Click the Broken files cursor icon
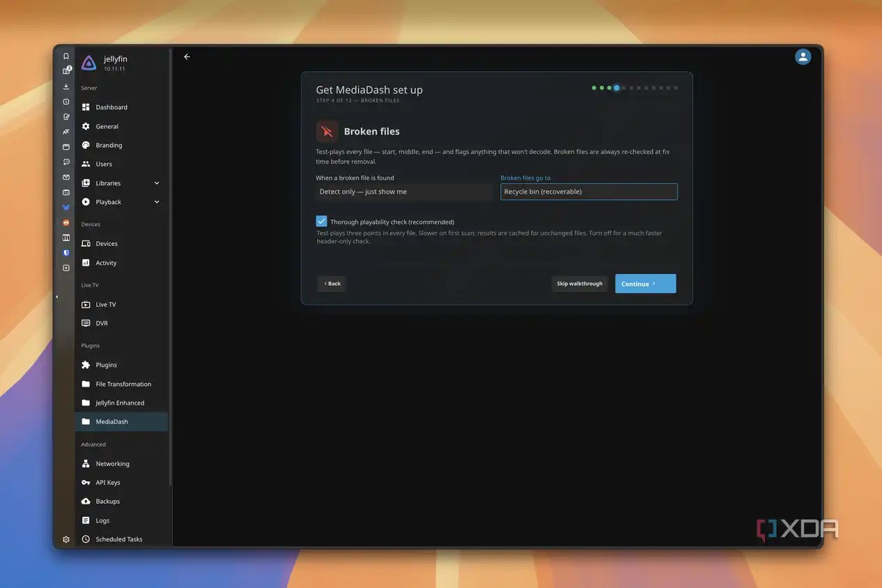The width and height of the screenshot is (882, 588). pos(327,131)
